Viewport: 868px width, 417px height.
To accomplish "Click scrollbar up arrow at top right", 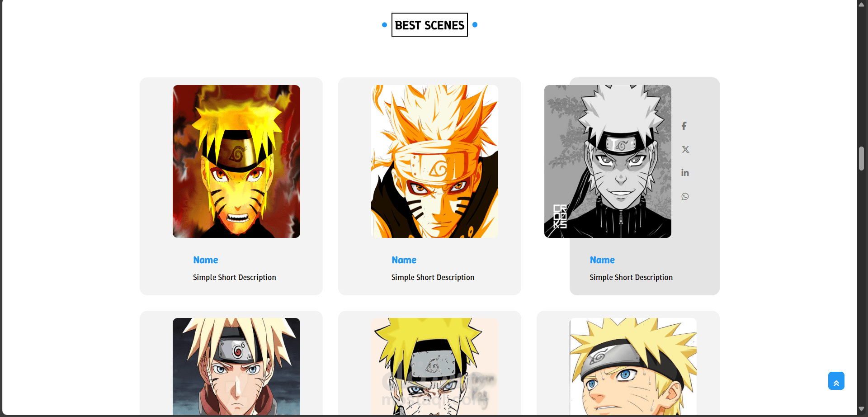I will coord(862,4).
